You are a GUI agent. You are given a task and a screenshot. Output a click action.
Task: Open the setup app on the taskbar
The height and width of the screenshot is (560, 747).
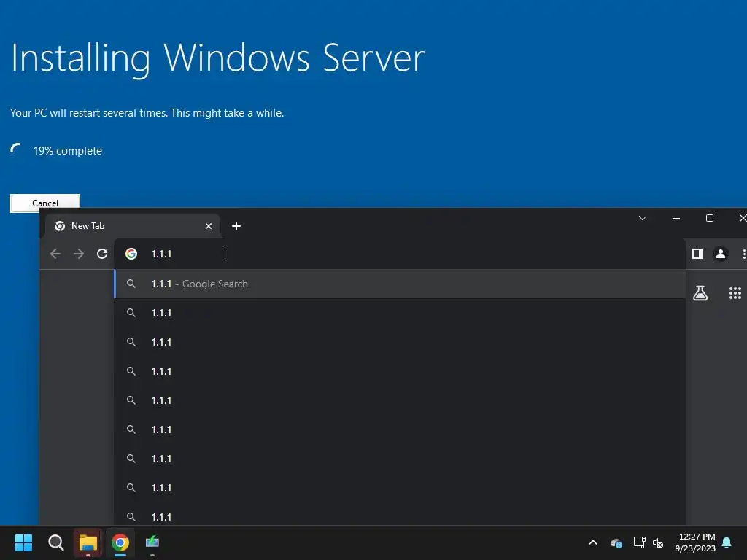pos(152,542)
